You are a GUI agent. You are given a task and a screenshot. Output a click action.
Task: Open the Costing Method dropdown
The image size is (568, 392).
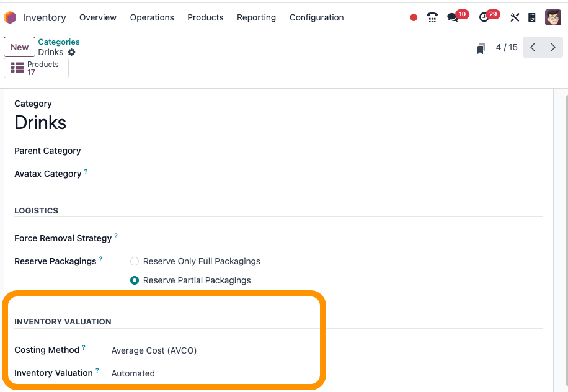[x=154, y=350]
